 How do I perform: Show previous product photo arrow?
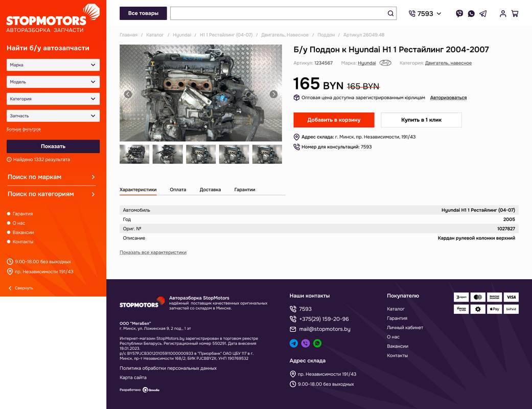pyautogui.click(x=128, y=94)
